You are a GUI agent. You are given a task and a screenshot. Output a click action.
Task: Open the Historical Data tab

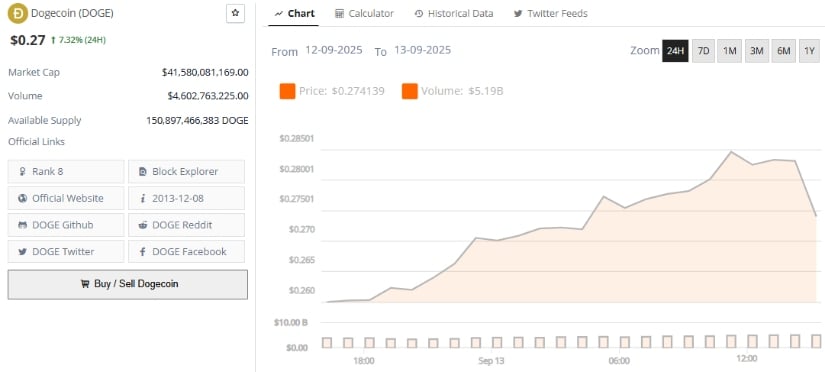pos(454,14)
